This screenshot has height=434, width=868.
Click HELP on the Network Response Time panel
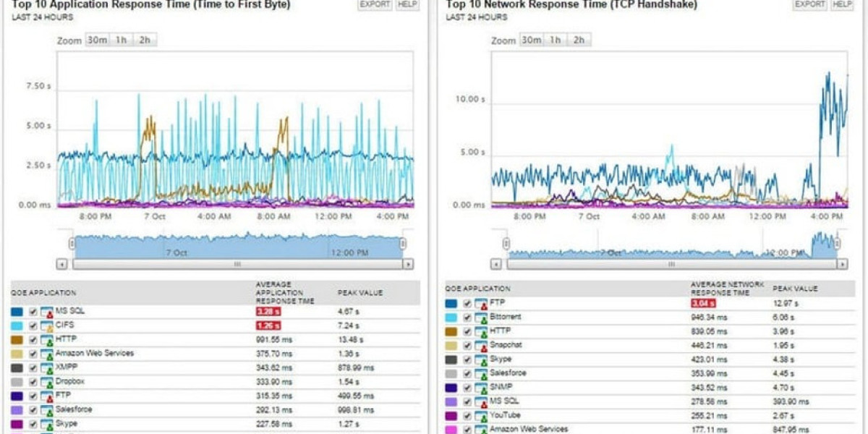click(842, 4)
